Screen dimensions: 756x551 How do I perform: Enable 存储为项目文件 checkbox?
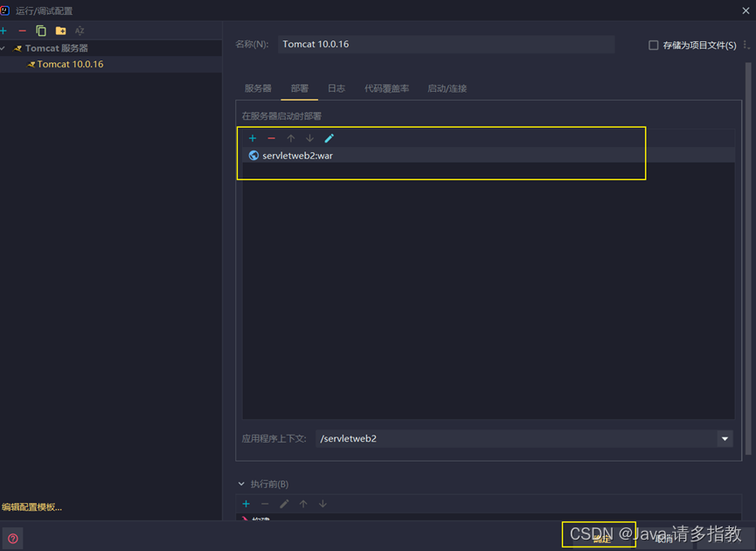coord(653,45)
